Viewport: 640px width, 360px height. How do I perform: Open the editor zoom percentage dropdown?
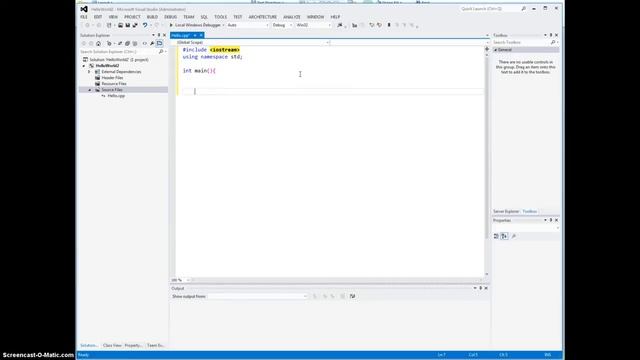pos(188,280)
